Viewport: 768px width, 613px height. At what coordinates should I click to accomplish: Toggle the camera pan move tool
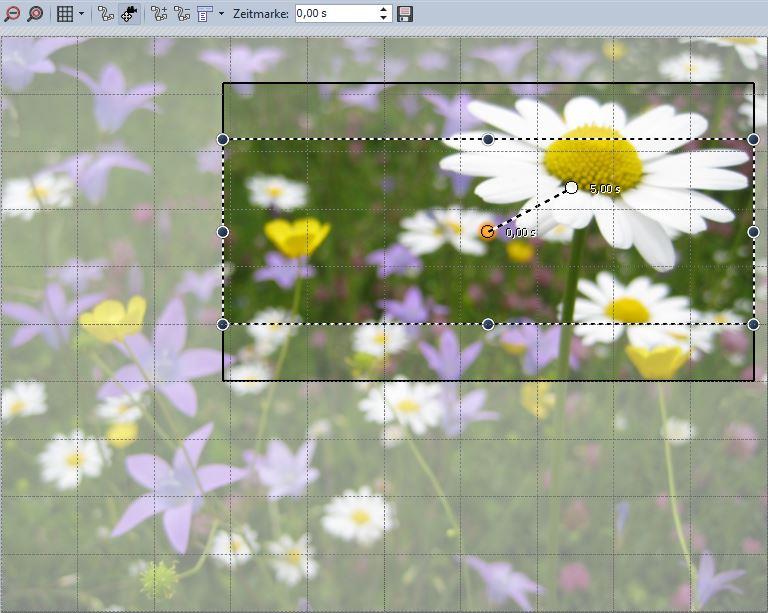point(129,14)
